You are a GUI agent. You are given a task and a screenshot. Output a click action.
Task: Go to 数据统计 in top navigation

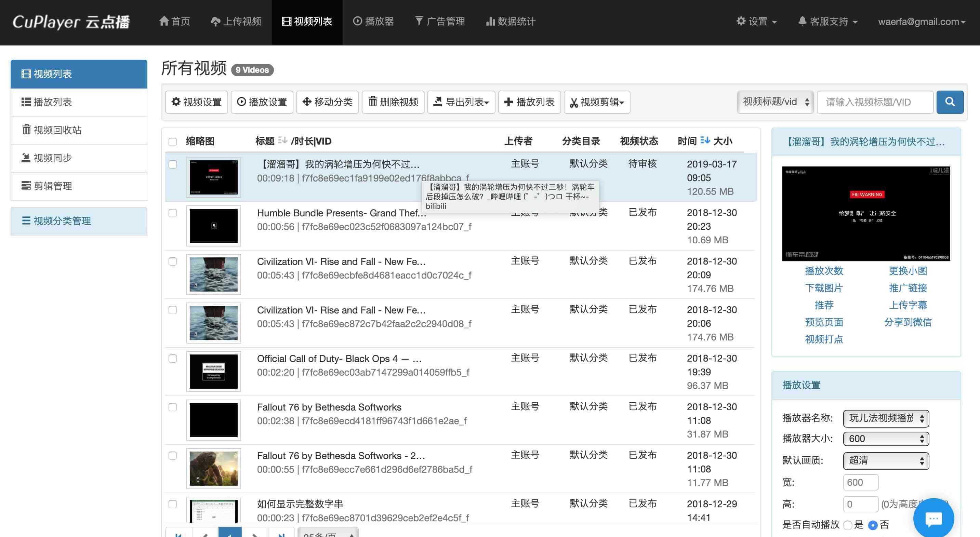coord(511,22)
